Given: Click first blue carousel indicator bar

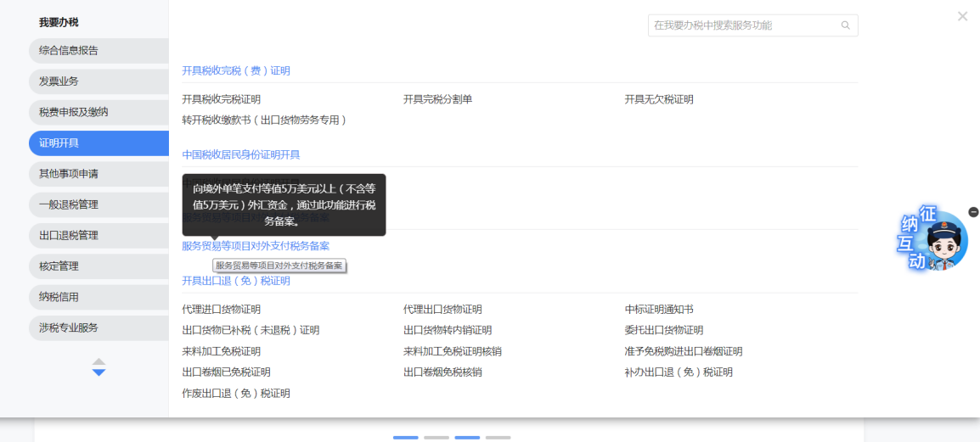Looking at the screenshot, I should coord(405,438).
